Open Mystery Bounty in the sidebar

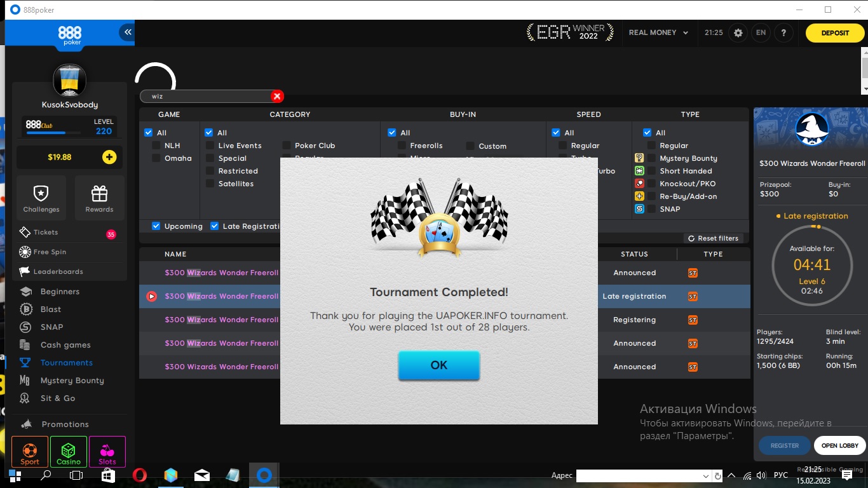coord(72,381)
